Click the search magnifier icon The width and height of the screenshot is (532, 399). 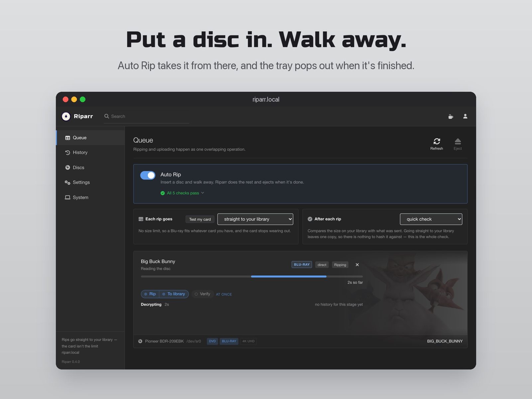coord(107,116)
